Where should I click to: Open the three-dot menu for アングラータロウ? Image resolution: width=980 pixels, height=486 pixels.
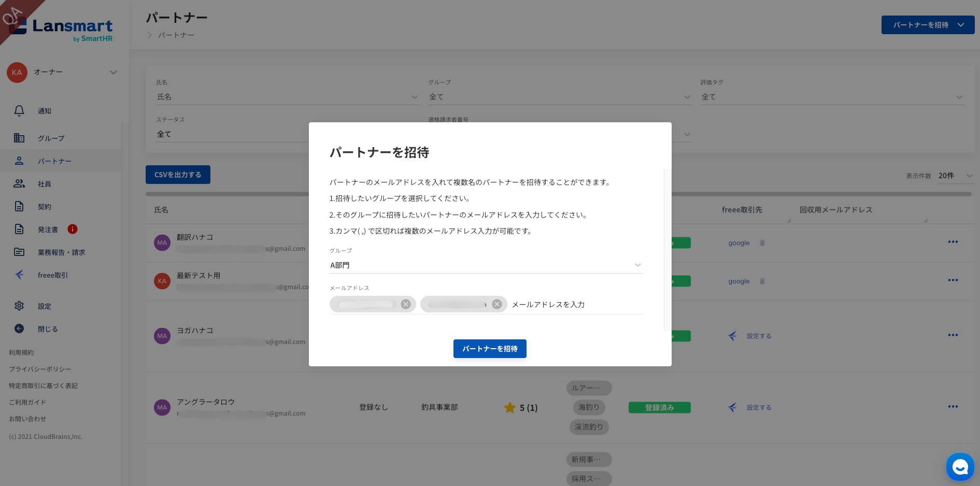(953, 407)
